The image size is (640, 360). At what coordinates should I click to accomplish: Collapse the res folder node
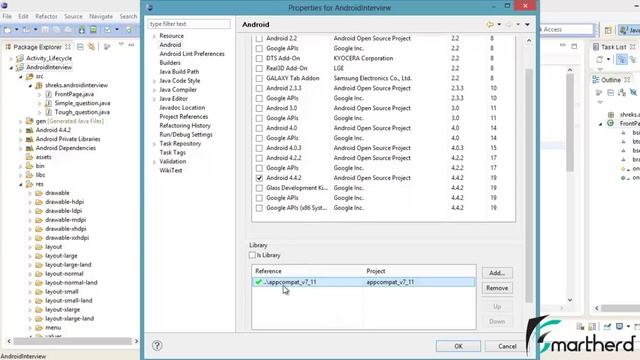pyautogui.click(x=20, y=184)
